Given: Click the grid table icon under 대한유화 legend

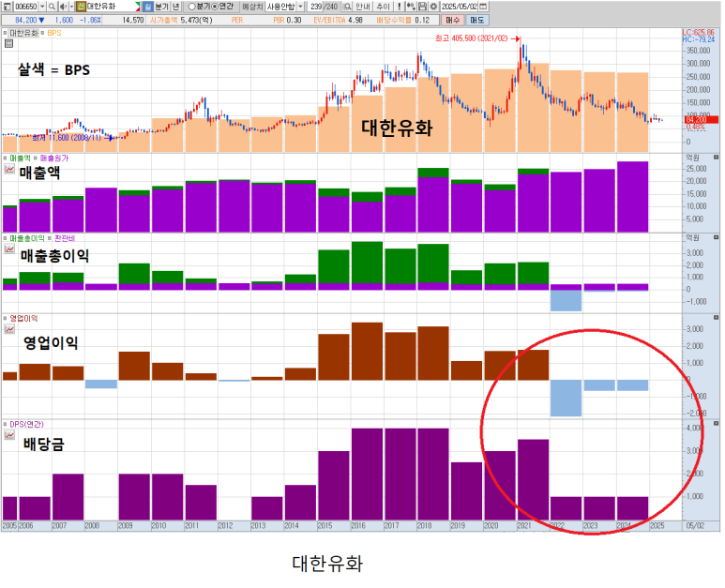Looking at the screenshot, I should 8,43.
